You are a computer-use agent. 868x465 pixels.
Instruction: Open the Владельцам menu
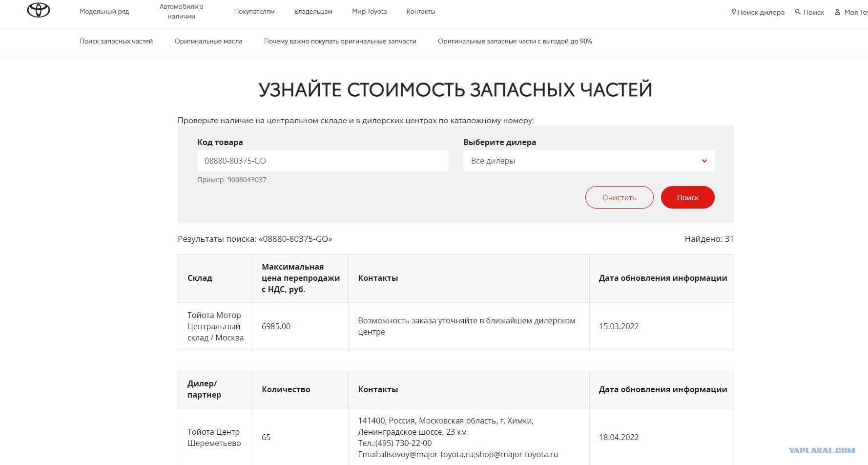click(x=313, y=11)
